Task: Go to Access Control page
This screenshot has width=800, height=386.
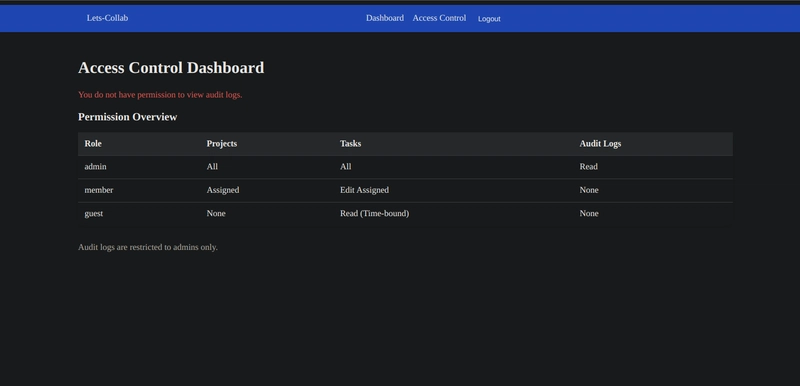Action: [x=439, y=18]
